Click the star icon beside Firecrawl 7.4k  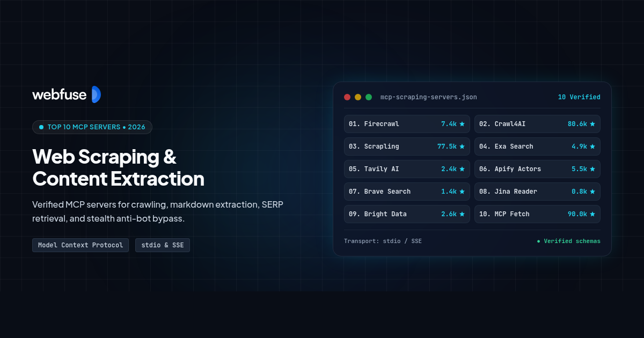click(462, 124)
